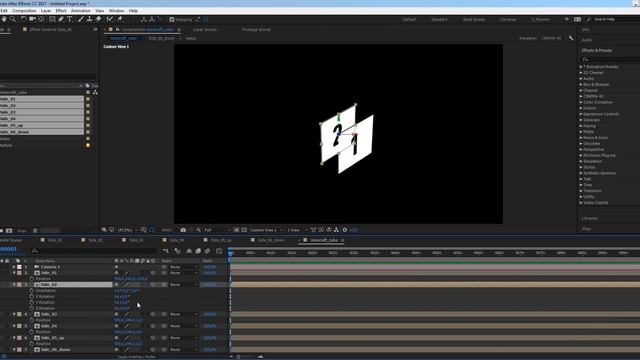Select the Pen tool
Viewport: 640px width, 360px height.
click(x=61, y=19)
